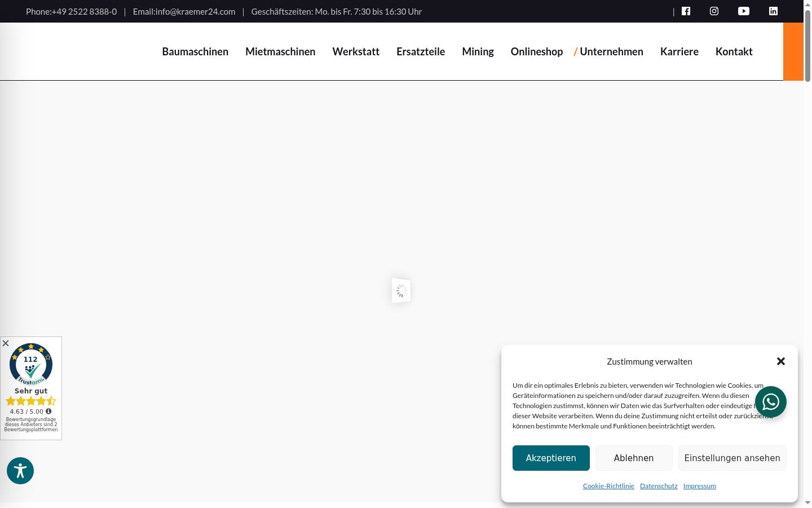Open Ersatzteile menu item
Screen dimensions: 812x508
(x=421, y=51)
